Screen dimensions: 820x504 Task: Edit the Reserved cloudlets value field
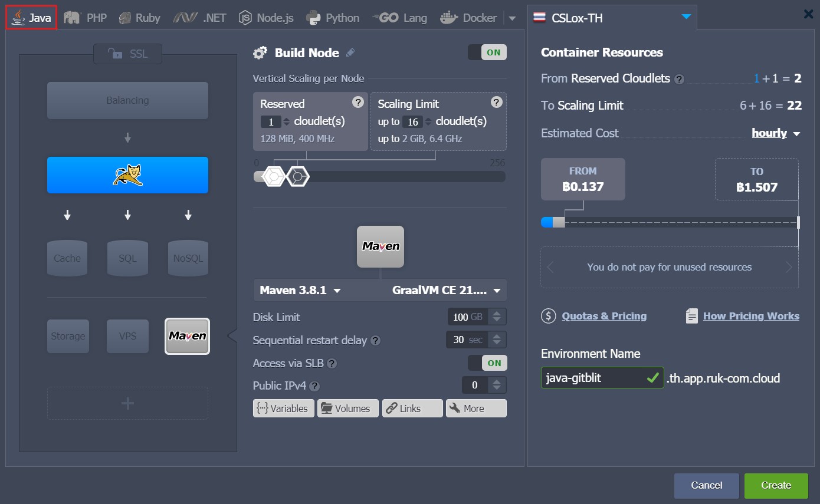(x=271, y=122)
